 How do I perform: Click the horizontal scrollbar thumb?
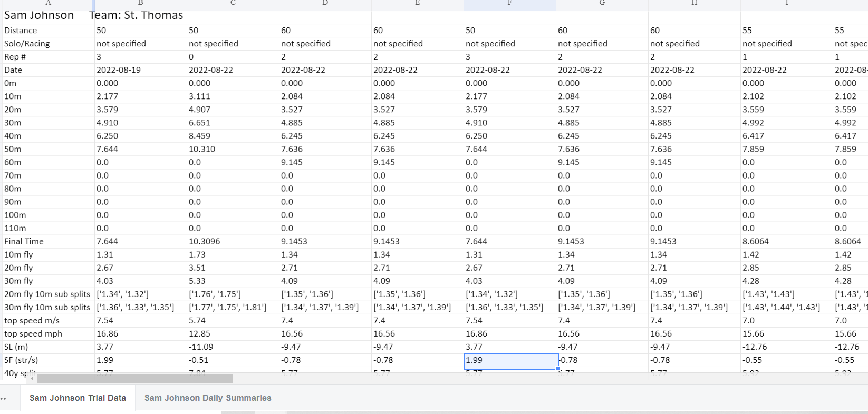point(135,379)
